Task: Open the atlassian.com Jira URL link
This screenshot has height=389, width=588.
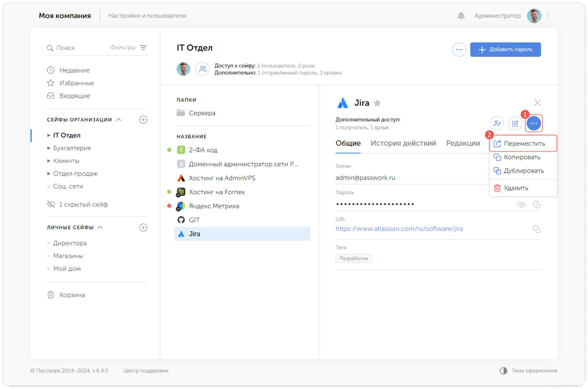Action: [x=399, y=229]
